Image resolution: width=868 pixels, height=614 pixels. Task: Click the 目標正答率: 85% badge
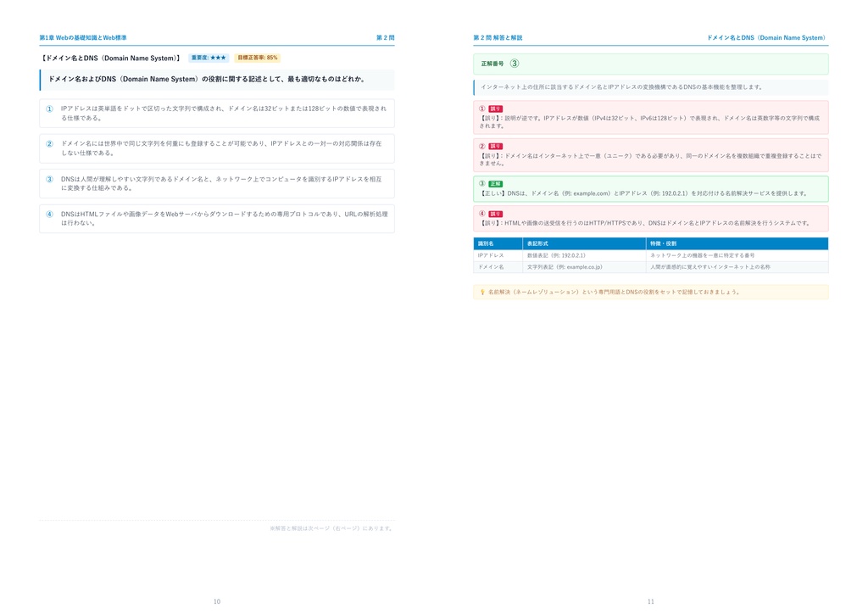pos(258,58)
